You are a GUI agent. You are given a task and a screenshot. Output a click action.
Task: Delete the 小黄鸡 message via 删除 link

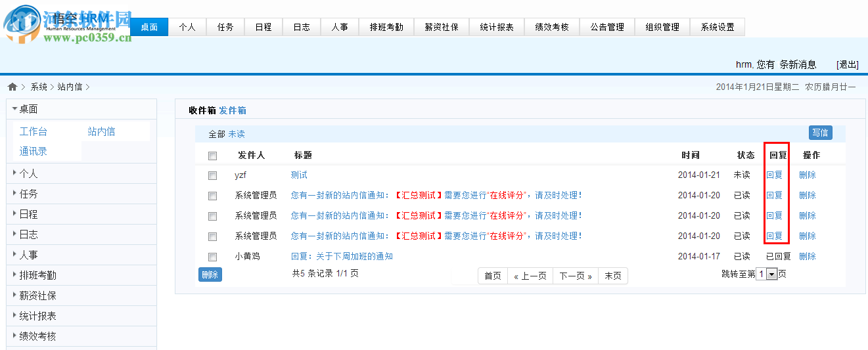click(808, 257)
